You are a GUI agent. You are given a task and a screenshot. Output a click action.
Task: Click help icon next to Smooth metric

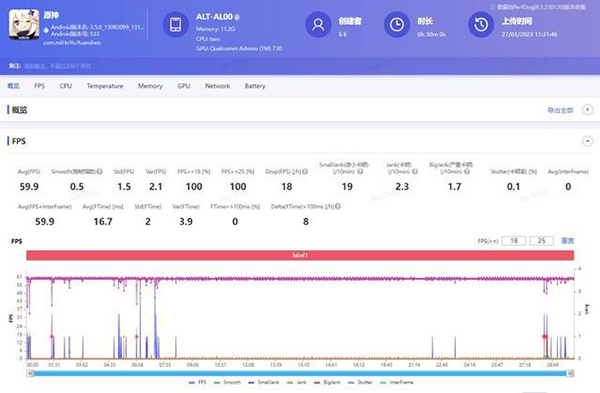[x=99, y=171]
